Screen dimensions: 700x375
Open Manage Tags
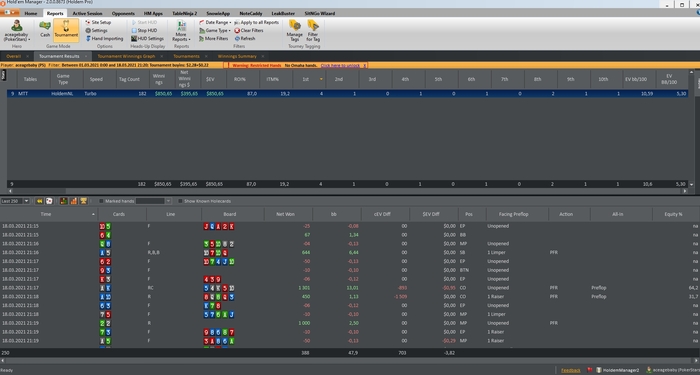pos(295,30)
